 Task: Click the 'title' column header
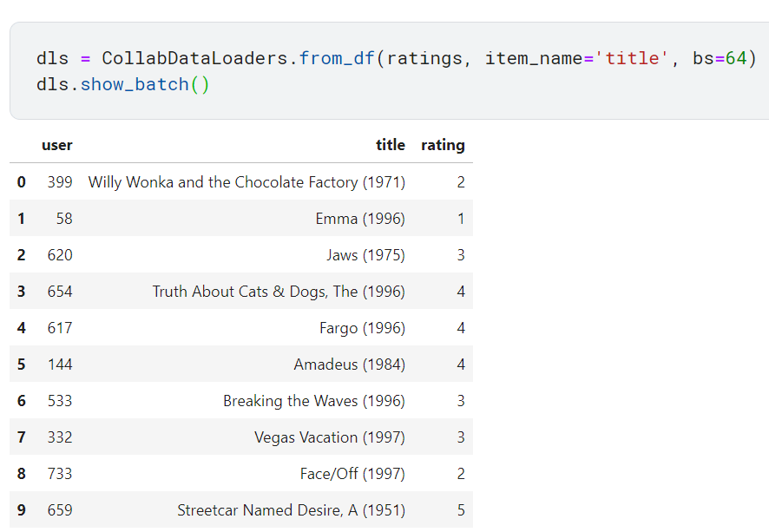tap(391, 145)
